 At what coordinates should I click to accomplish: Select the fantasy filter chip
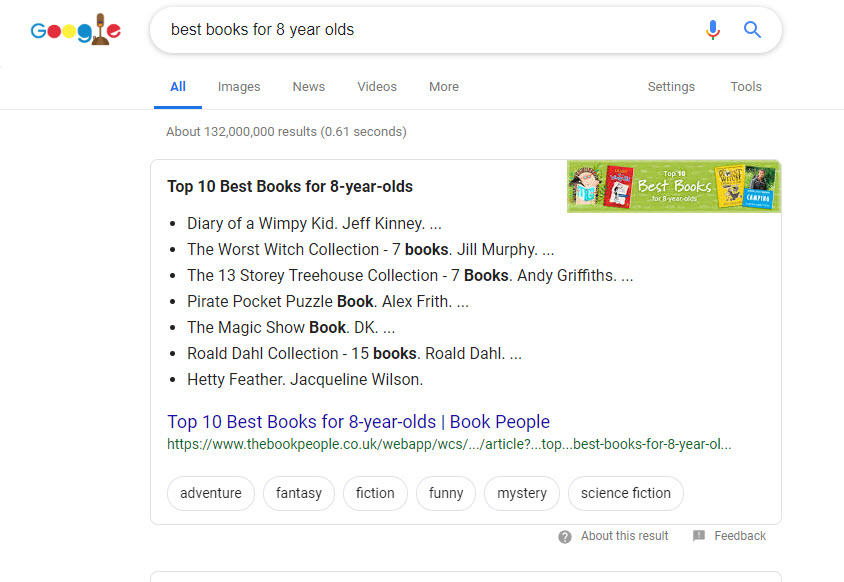299,493
